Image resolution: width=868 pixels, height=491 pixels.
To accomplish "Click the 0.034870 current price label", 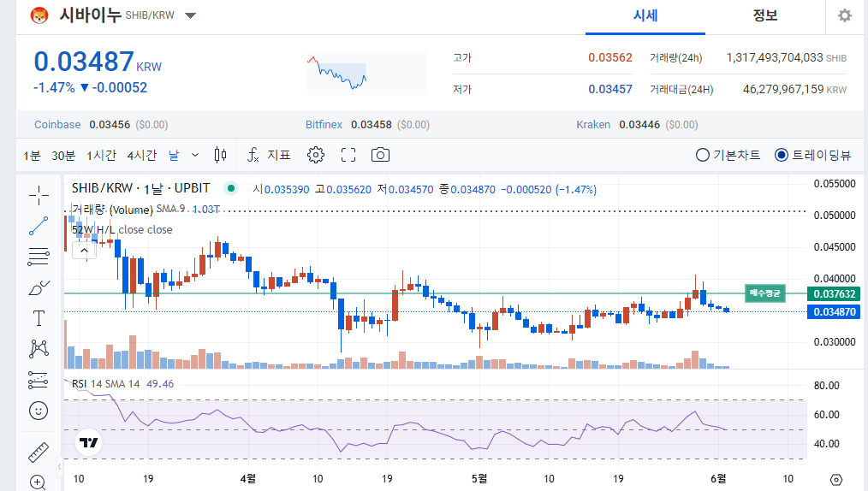I will click(x=835, y=312).
